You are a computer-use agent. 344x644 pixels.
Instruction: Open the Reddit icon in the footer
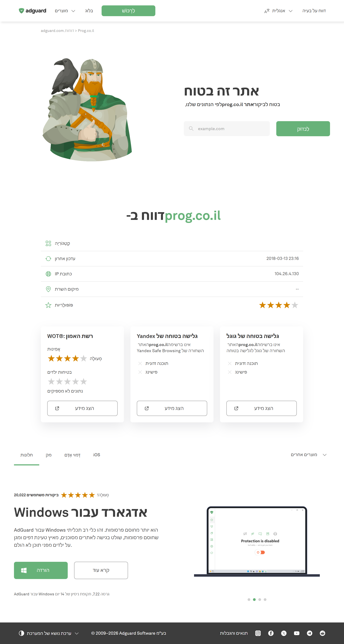[322, 633]
